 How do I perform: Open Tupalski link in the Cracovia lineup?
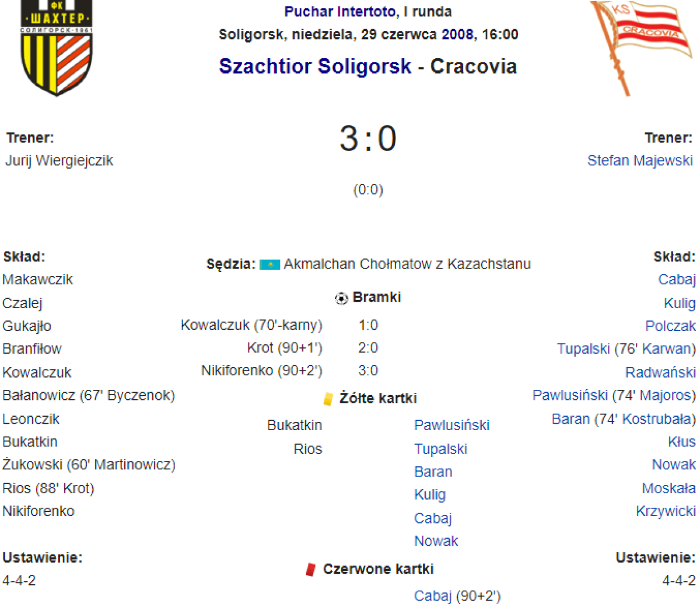(583, 349)
